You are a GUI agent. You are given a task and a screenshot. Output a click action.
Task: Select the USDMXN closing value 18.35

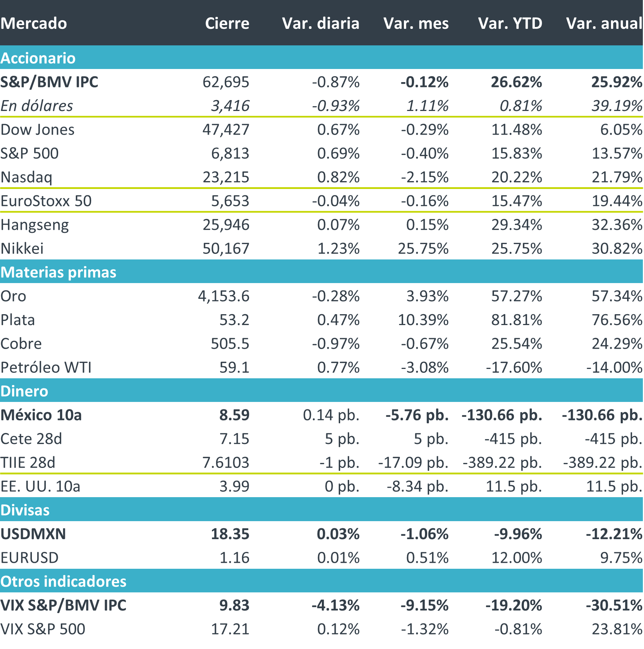coord(230,534)
